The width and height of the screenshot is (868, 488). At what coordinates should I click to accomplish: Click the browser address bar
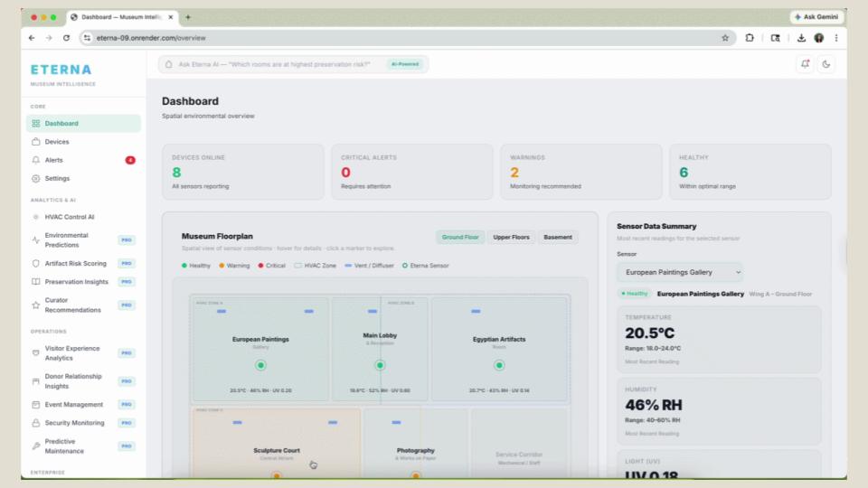click(x=407, y=38)
